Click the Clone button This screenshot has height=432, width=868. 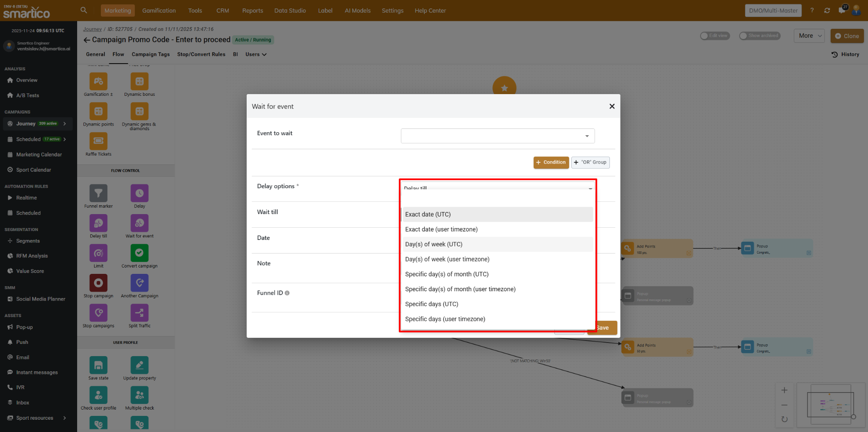pyautogui.click(x=847, y=36)
